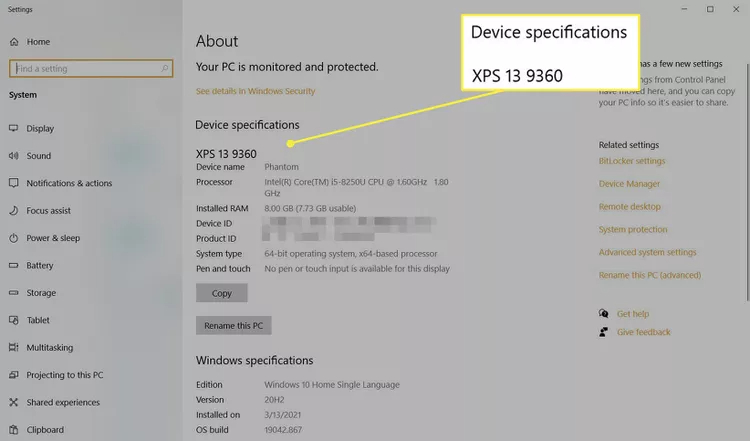Image resolution: width=750 pixels, height=441 pixels.
Task: Select the Sound speaker icon
Action: (x=14, y=156)
